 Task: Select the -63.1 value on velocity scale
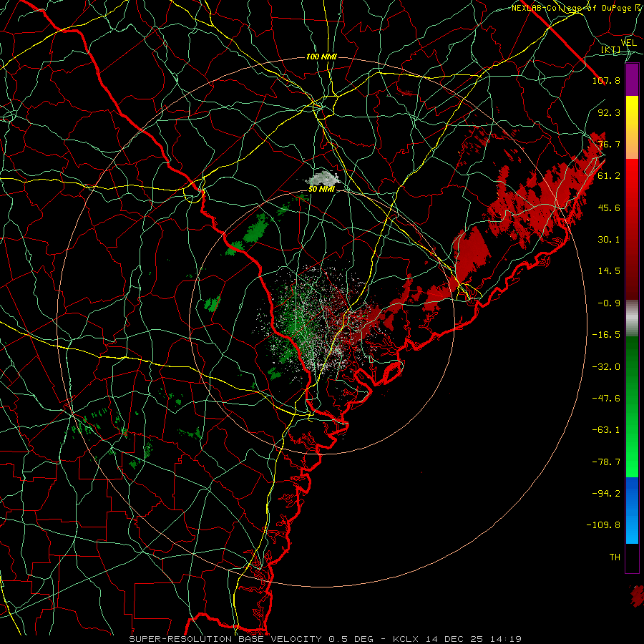pos(606,430)
